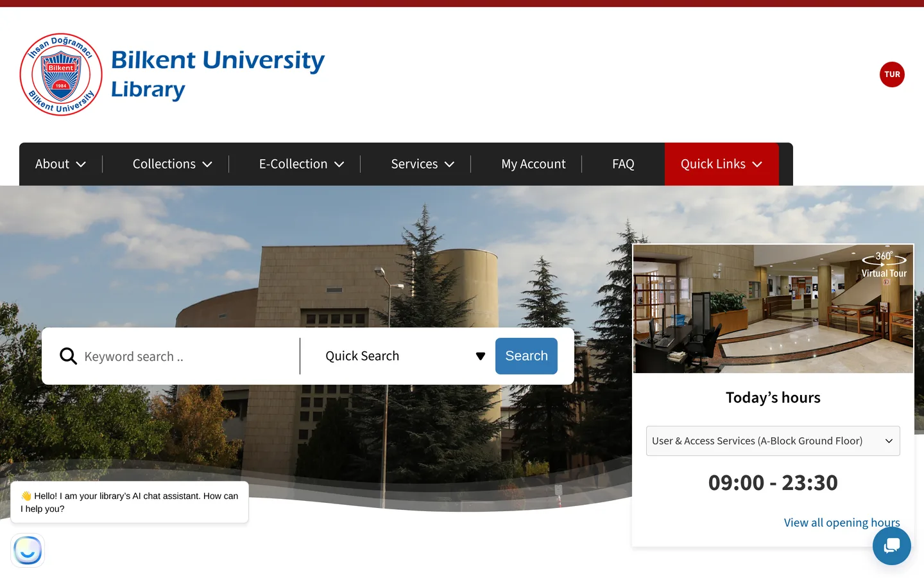The height and width of the screenshot is (578, 924).
Task: Open the AI chat assistant smiley icon
Action: point(28,550)
